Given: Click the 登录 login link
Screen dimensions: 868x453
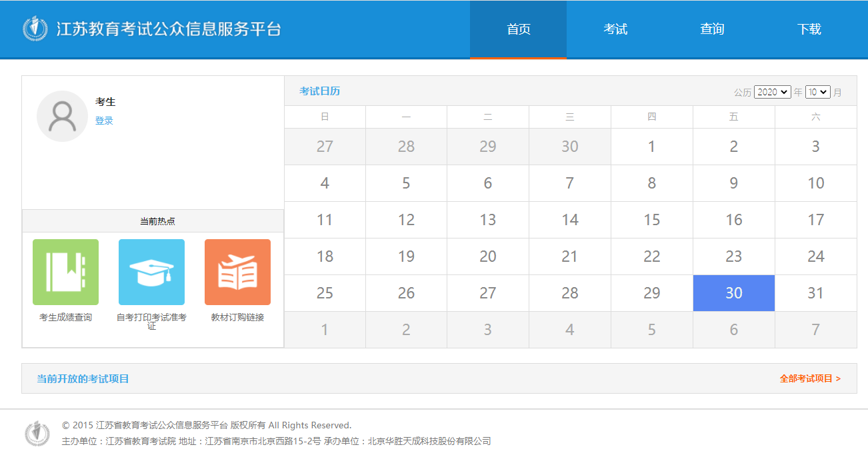Looking at the screenshot, I should tap(104, 121).
